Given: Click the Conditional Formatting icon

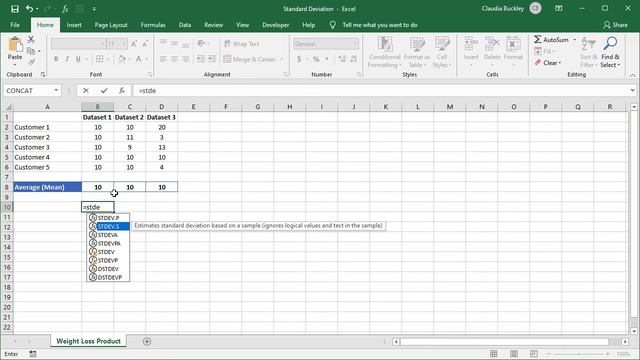Looking at the screenshot, I should (x=384, y=44).
